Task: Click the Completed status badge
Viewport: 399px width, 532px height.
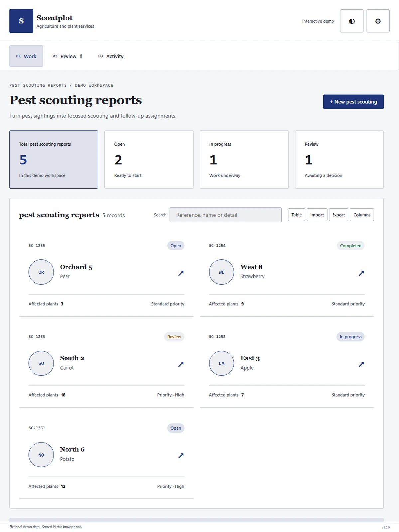Action: (351, 246)
